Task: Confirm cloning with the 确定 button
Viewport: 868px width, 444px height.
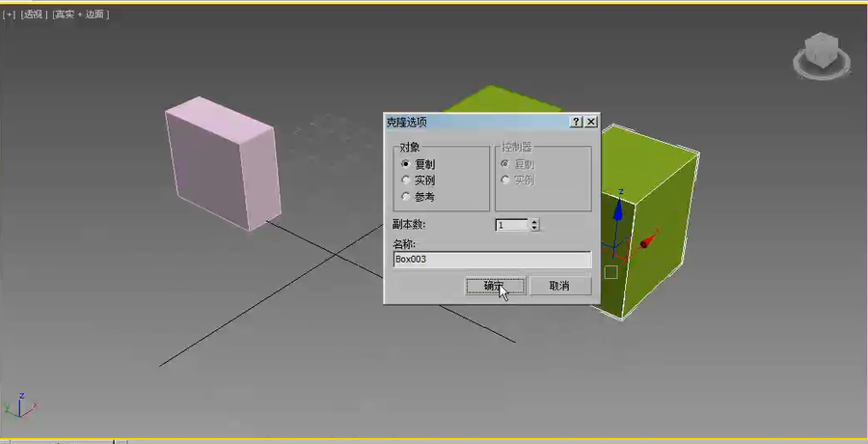Action: click(495, 286)
